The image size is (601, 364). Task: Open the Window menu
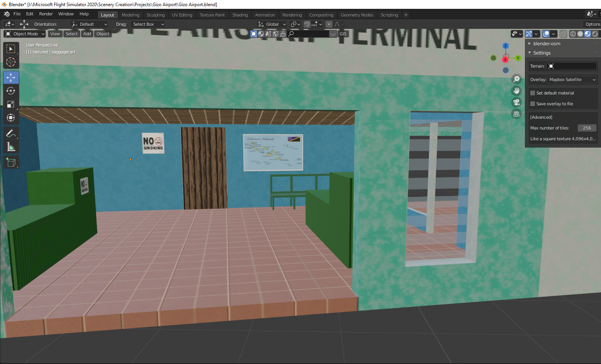(x=66, y=14)
